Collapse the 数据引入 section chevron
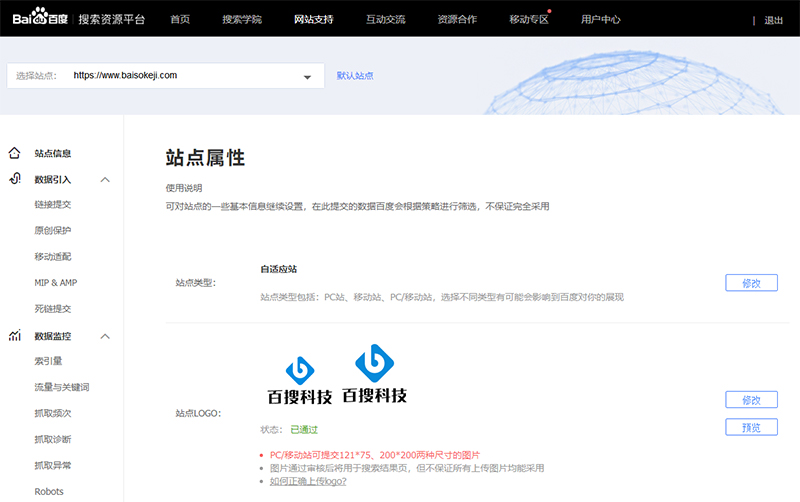The height and width of the screenshot is (502, 800). [x=105, y=180]
